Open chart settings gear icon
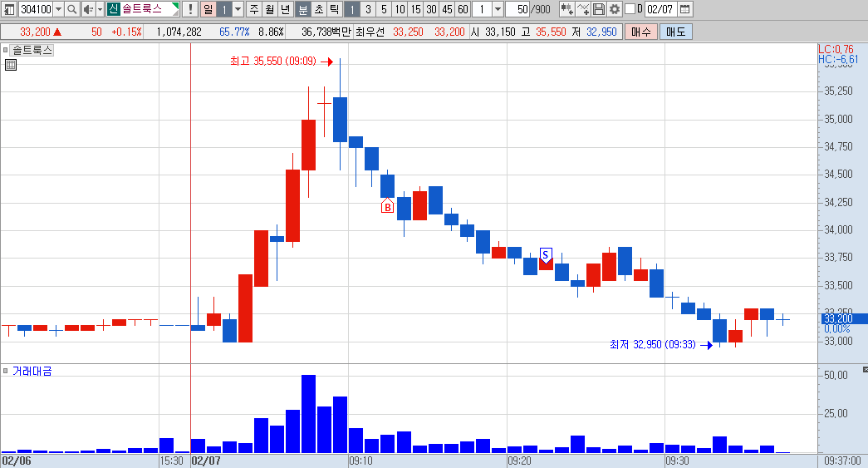Screen dimensions: 868x468 point(615,9)
